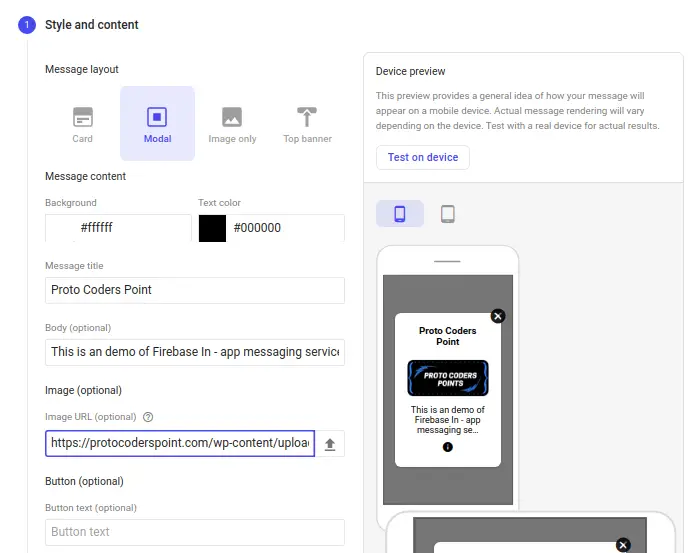Click the preview title Proto Coders Point

448,336
